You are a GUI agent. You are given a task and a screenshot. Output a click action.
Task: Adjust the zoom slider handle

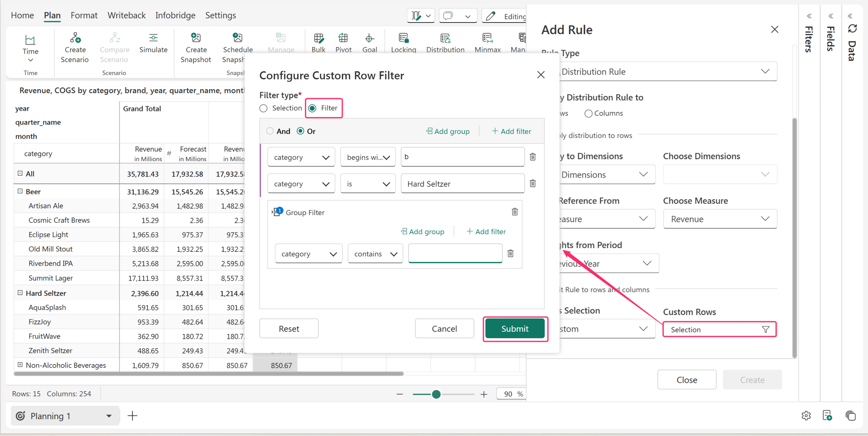coord(436,394)
